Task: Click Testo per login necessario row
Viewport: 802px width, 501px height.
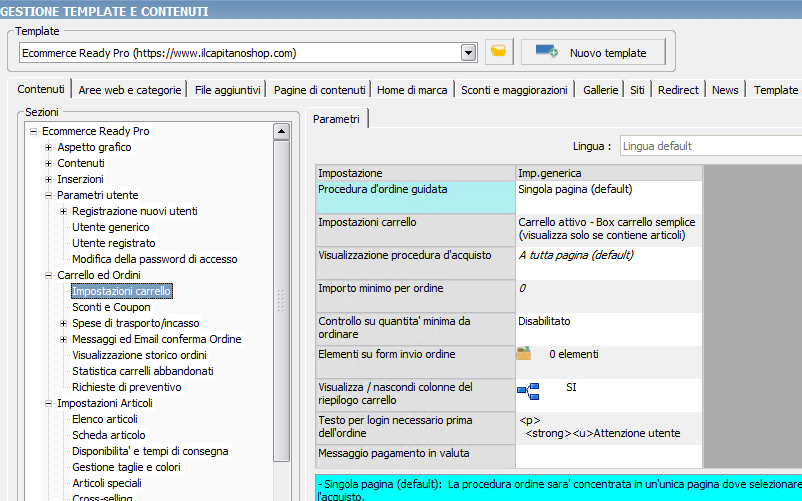Action: [415, 428]
